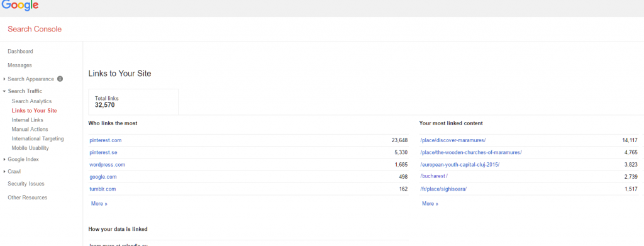Open Messages in the sidebar
This screenshot has height=246, width=644.
pos(19,65)
